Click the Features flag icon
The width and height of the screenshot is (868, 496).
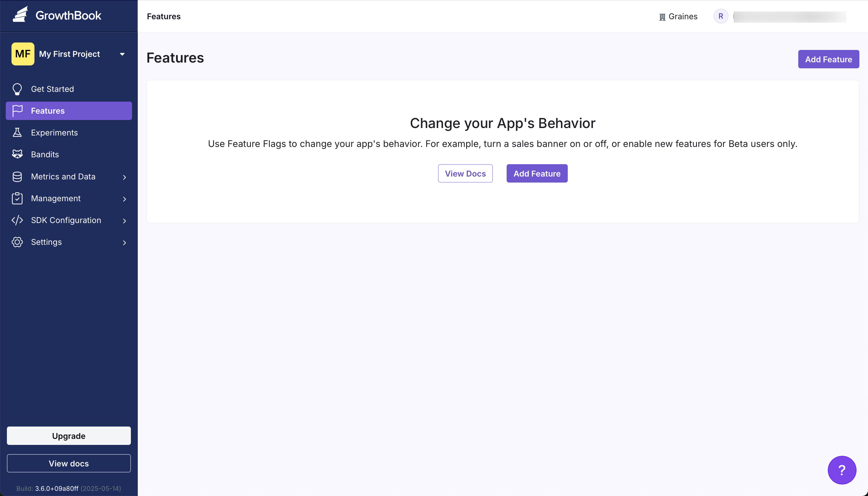coord(17,111)
